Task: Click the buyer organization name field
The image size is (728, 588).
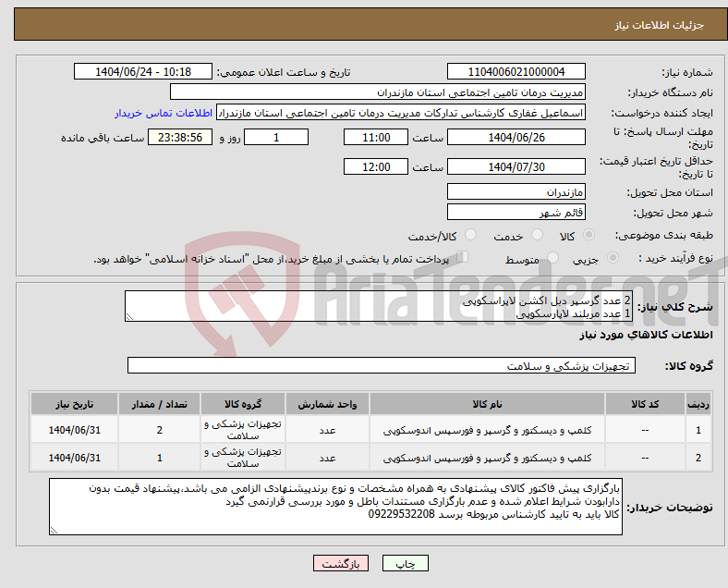Action: point(378,92)
